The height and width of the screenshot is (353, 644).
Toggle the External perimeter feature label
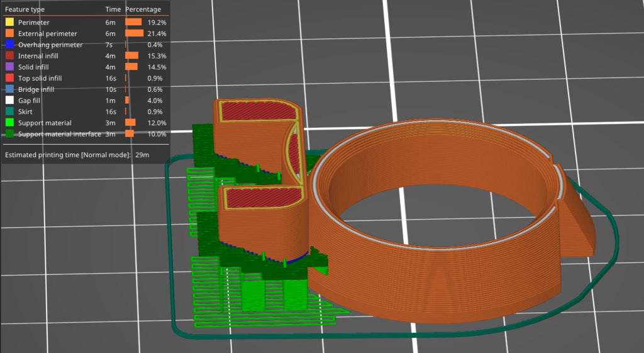click(48, 34)
